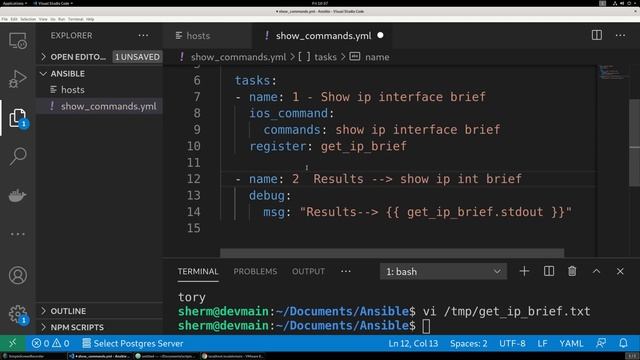Open notifications bell
Viewport: 640px width, 360px height.
(x=623, y=343)
